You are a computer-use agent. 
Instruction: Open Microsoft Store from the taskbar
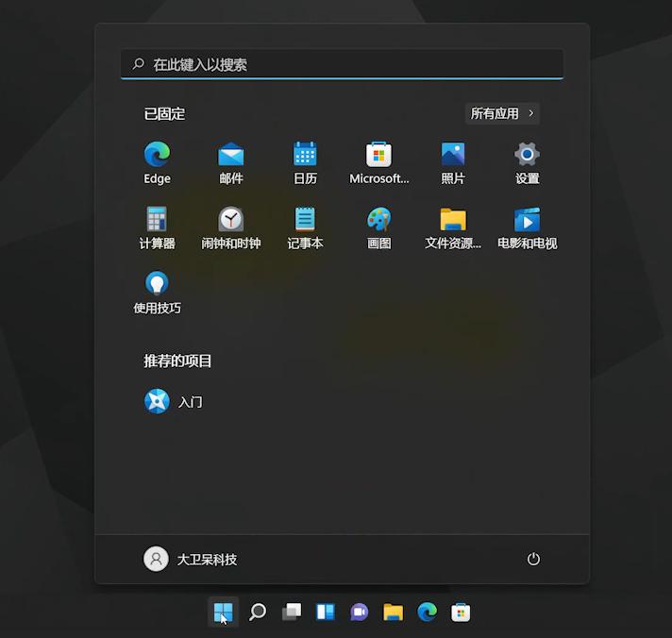point(461,612)
